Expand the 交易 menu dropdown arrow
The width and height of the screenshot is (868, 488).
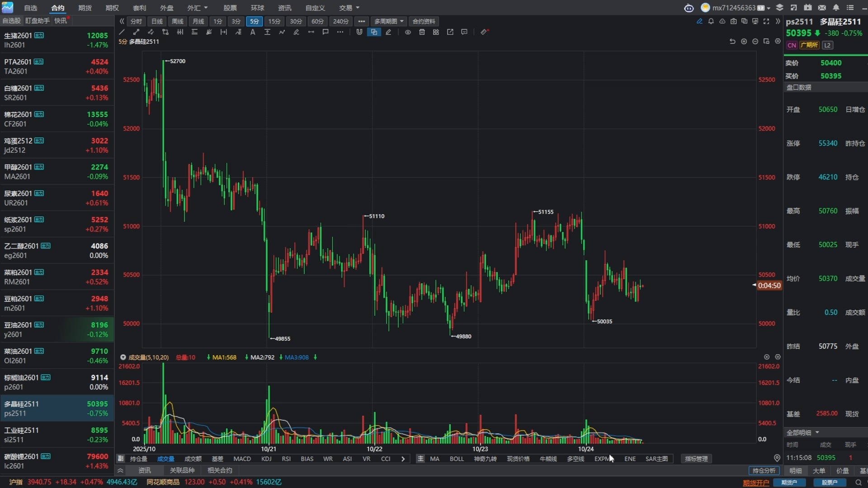(x=357, y=8)
